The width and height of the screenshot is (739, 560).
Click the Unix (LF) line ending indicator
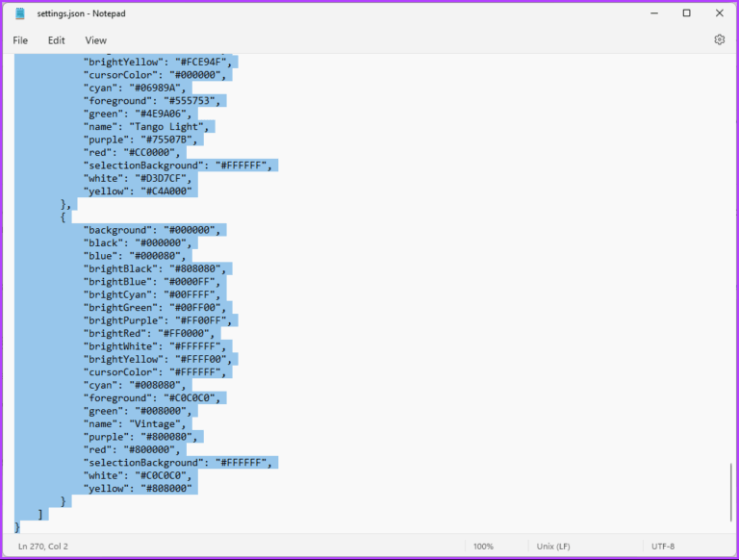pos(553,547)
